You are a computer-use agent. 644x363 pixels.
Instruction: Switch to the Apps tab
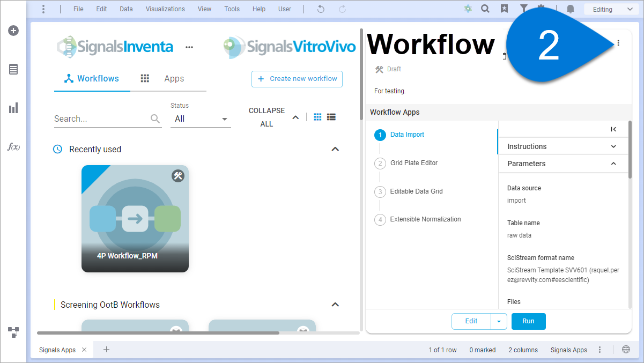click(168, 79)
